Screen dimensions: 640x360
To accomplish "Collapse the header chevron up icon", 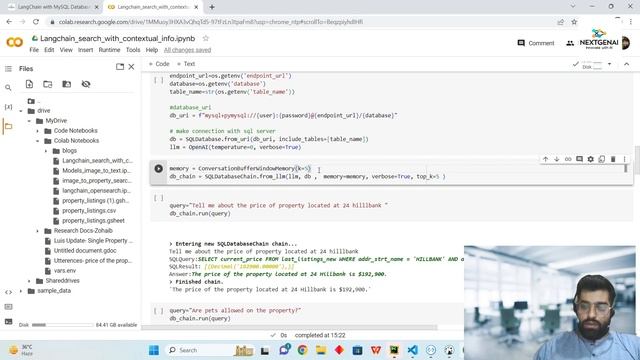I will 627,64.
